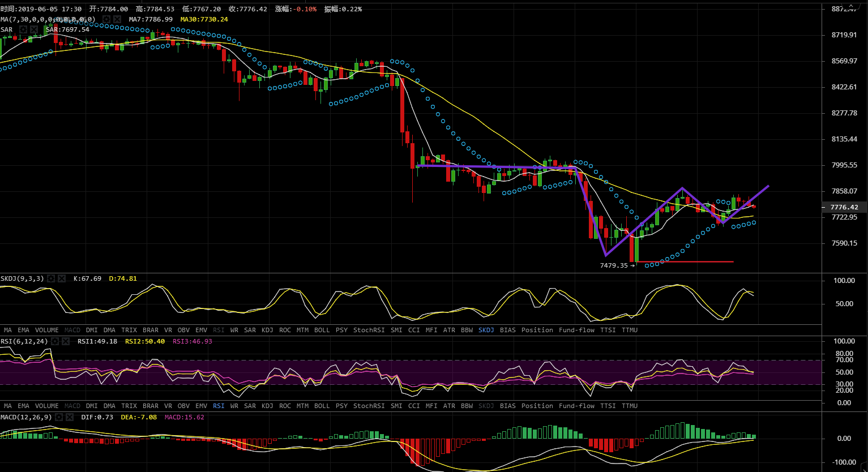Click the 7479.35 low-price annotation on the chart

[614, 265]
